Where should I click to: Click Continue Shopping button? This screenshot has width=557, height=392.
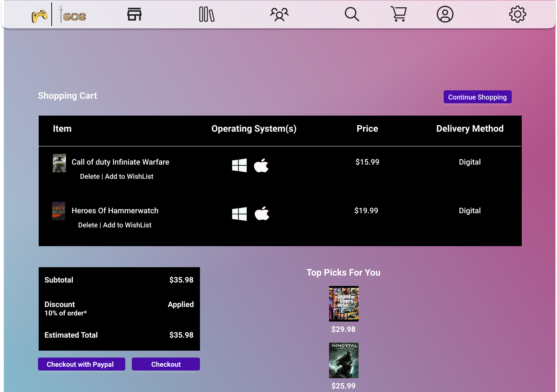[477, 97]
